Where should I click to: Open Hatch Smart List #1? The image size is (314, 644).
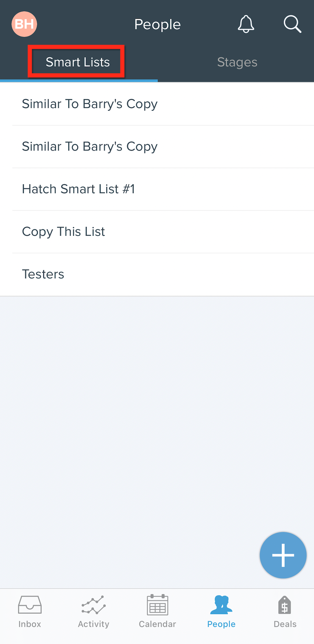pyautogui.click(x=157, y=189)
